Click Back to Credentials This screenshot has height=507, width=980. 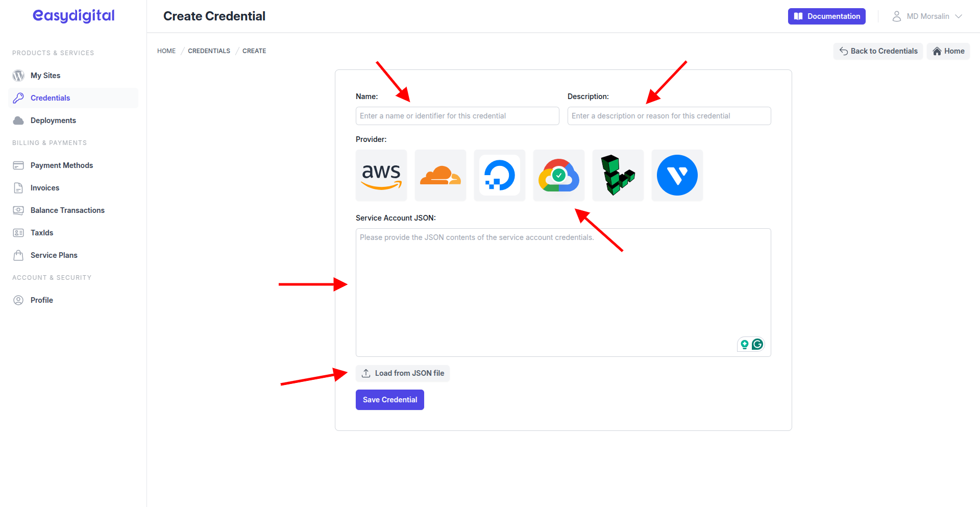tap(878, 51)
